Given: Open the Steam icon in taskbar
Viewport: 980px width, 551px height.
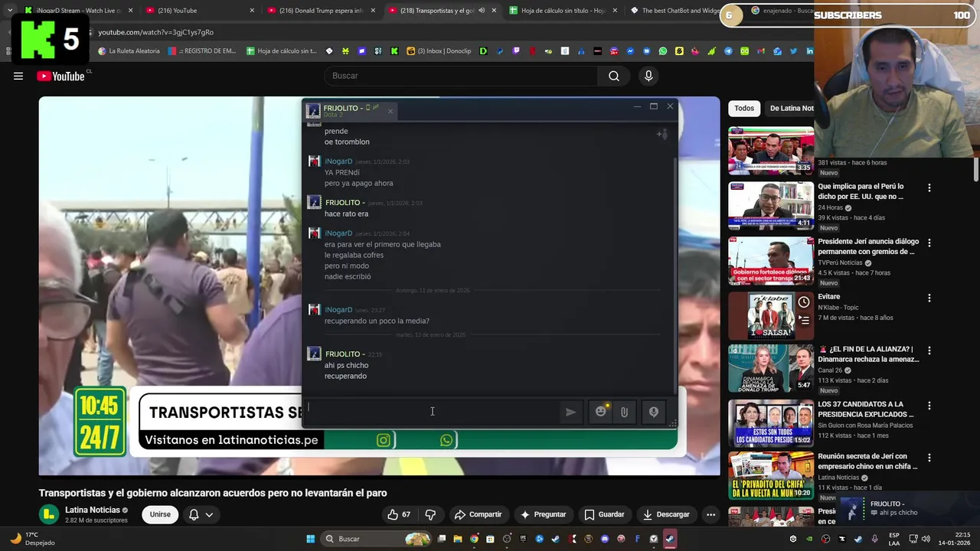Looking at the screenshot, I should click(x=669, y=539).
